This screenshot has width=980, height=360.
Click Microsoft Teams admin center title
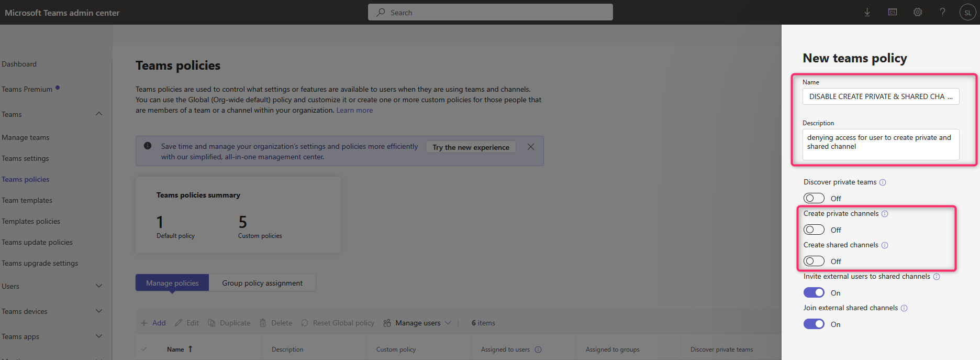point(62,13)
